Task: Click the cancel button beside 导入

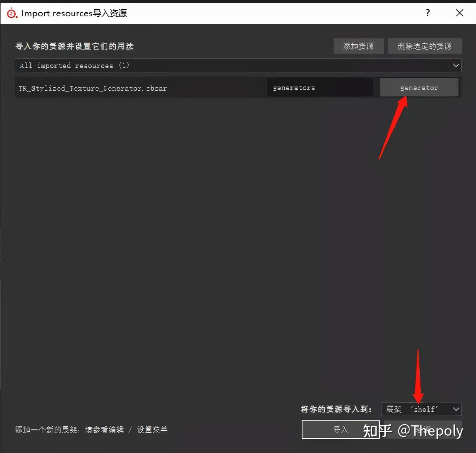Action: (x=423, y=430)
